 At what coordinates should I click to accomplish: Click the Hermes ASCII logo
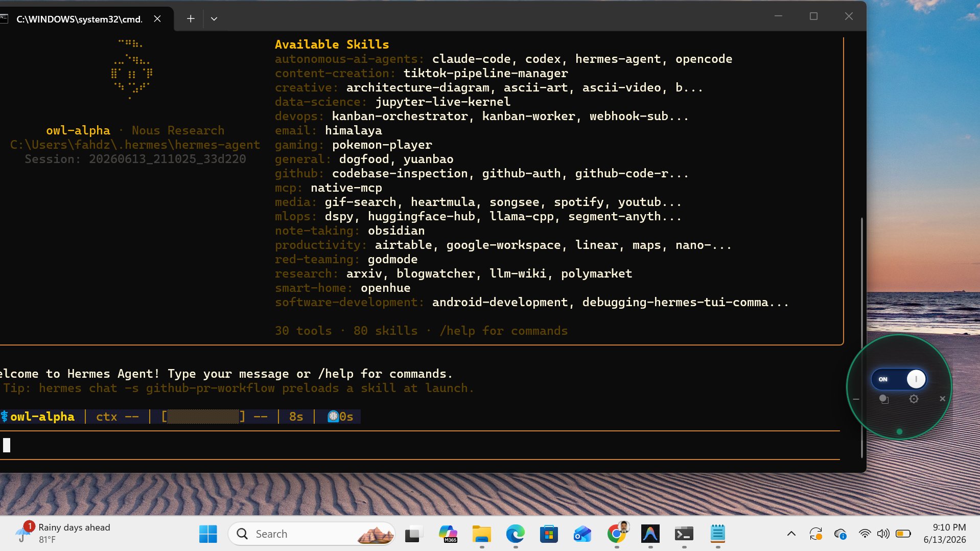132,69
